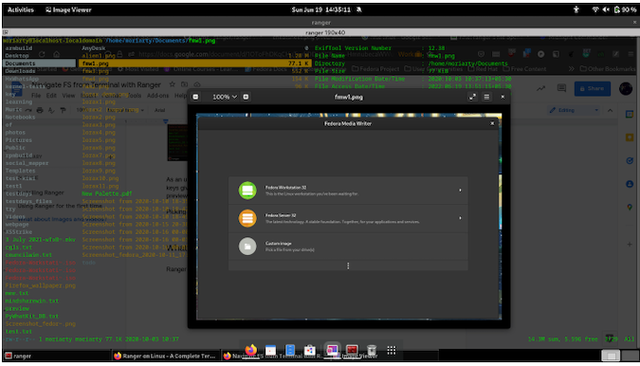Image resolution: width=640 pixels, height=366 pixels.
Task: Open the clock and notifications panel
Action: [321, 10]
